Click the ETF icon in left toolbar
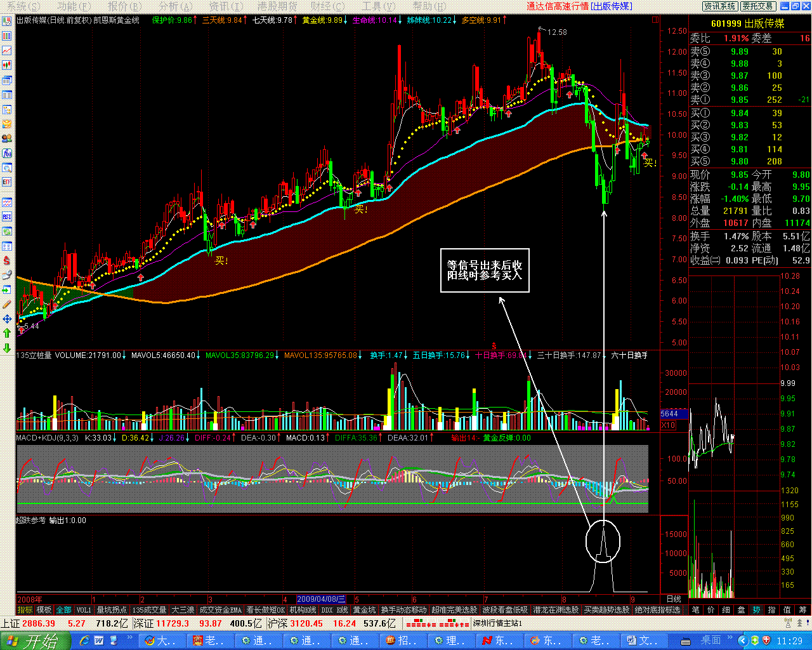The width and height of the screenshot is (812, 650). [x=7, y=182]
